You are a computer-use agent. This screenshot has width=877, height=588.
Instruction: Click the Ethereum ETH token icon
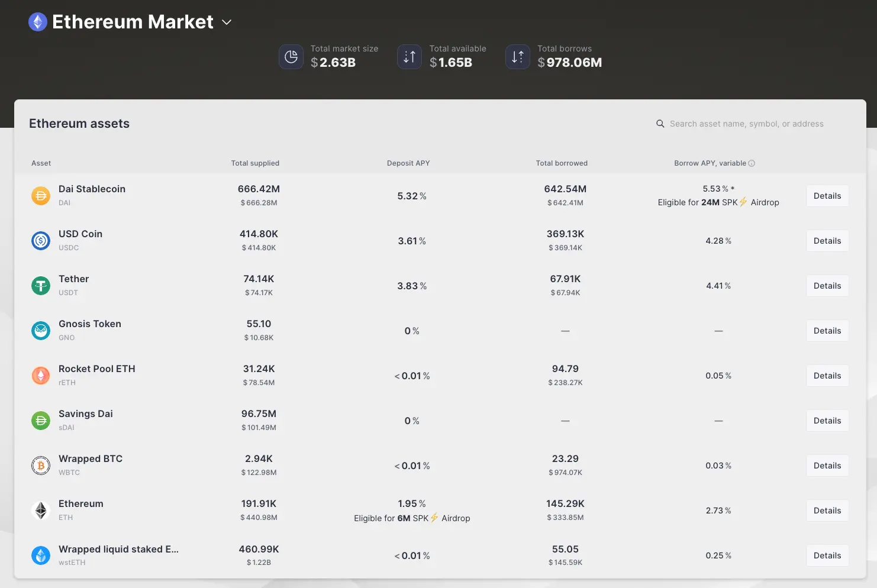tap(41, 511)
